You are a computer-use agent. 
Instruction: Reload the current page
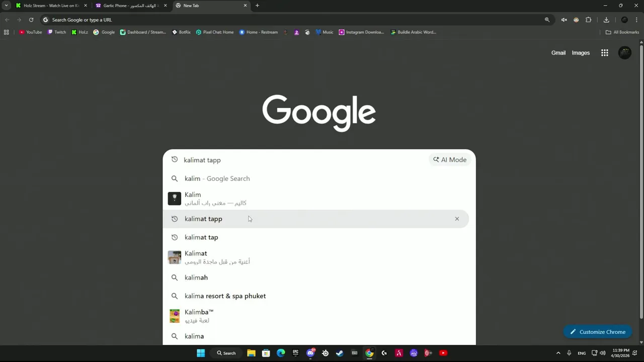click(x=31, y=20)
